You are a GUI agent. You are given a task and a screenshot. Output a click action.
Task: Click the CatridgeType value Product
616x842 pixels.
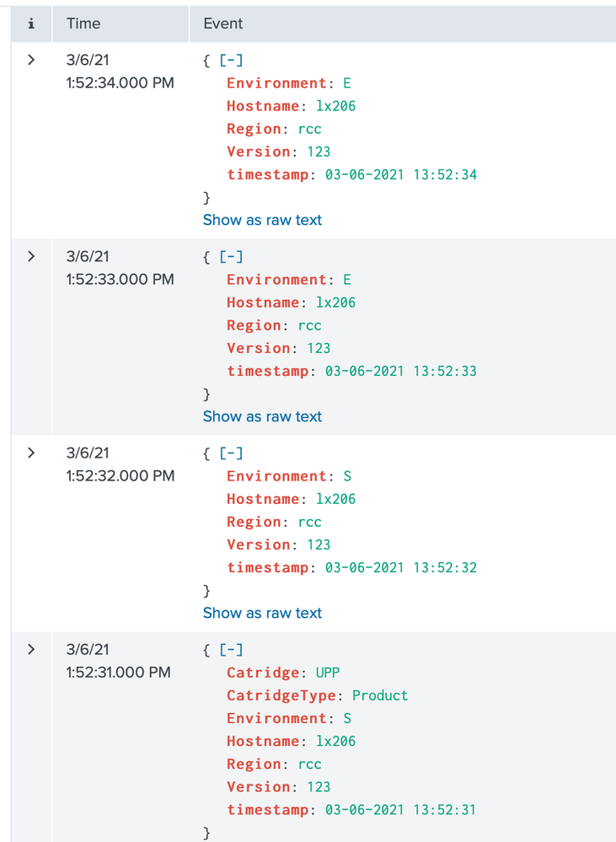click(380, 695)
